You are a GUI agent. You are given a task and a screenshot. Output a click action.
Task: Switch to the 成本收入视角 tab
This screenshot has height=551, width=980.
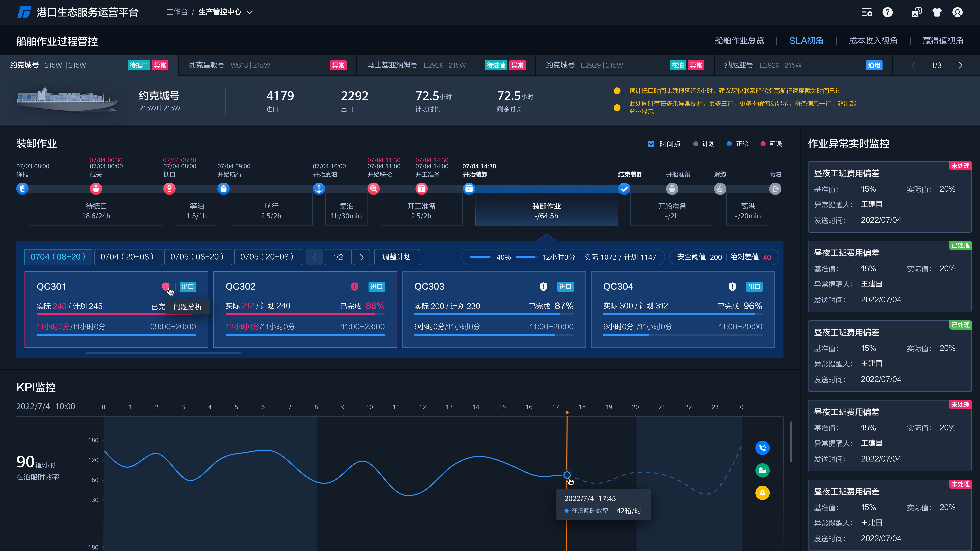coord(873,41)
